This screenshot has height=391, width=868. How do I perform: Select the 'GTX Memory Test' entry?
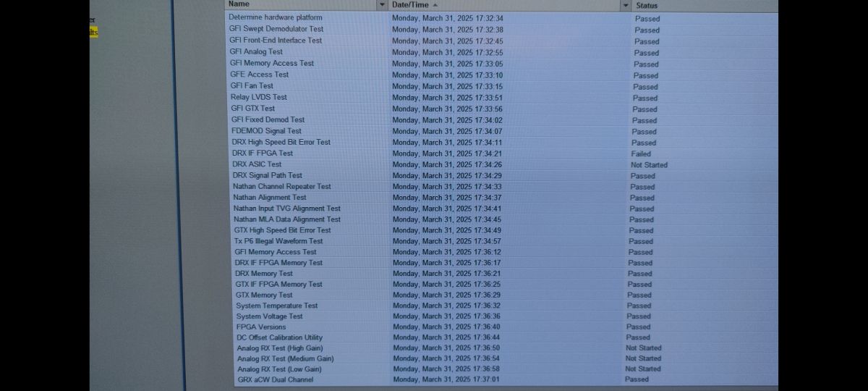[265, 295]
